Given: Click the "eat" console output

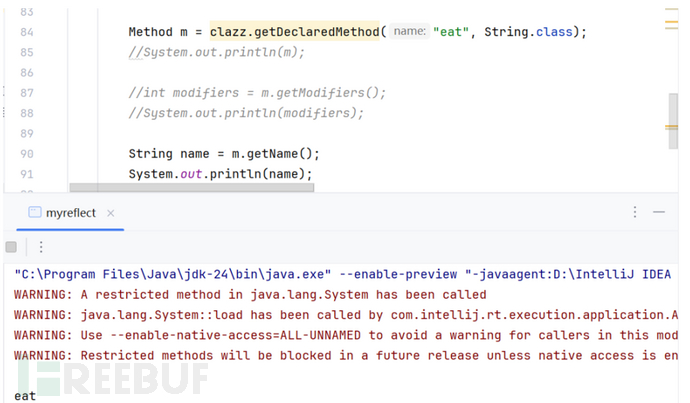Looking at the screenshot, I should (x=25, y=395).
